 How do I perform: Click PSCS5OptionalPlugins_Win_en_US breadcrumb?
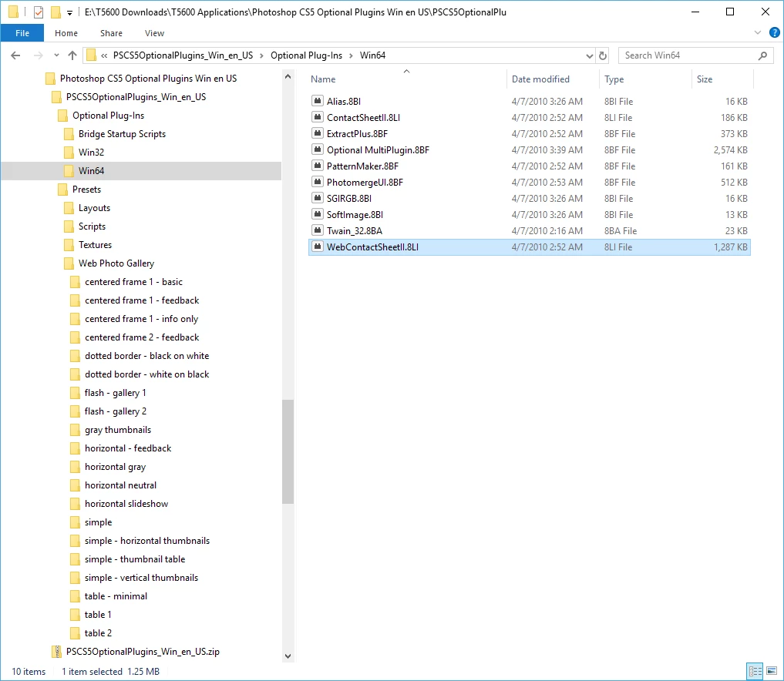click(183, 55)
